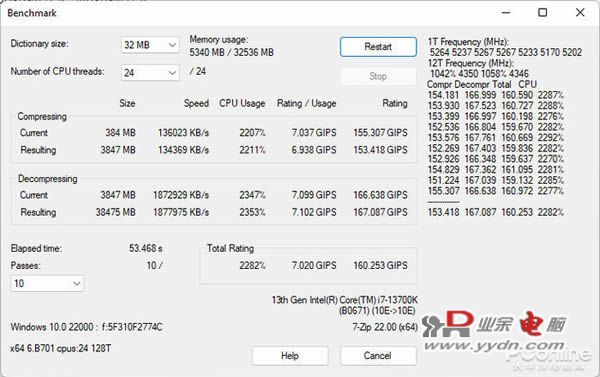Click the log row starting 153.576
Screen dimensions: 600x377
pos(496,138)
